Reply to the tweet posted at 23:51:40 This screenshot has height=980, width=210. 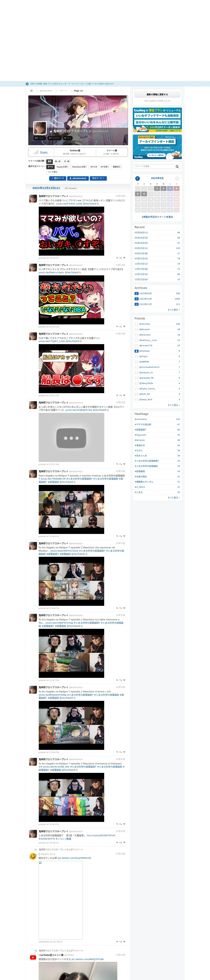(117, 464)
